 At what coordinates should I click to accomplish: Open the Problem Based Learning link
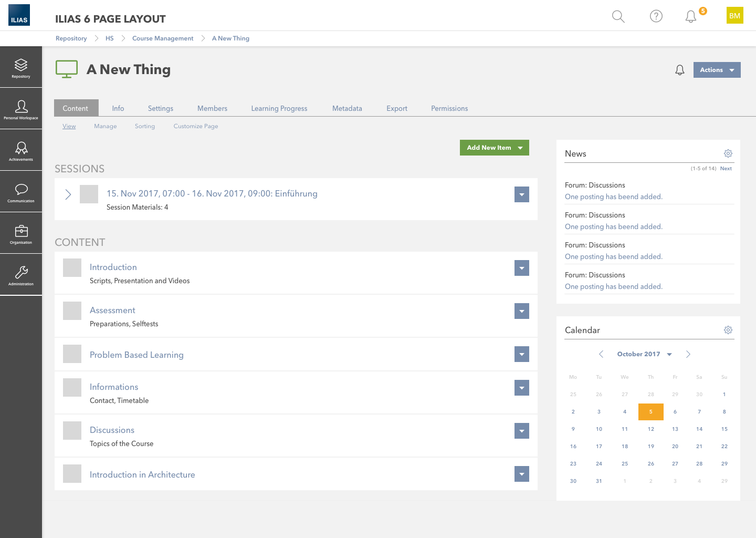(x=136, y=355)
